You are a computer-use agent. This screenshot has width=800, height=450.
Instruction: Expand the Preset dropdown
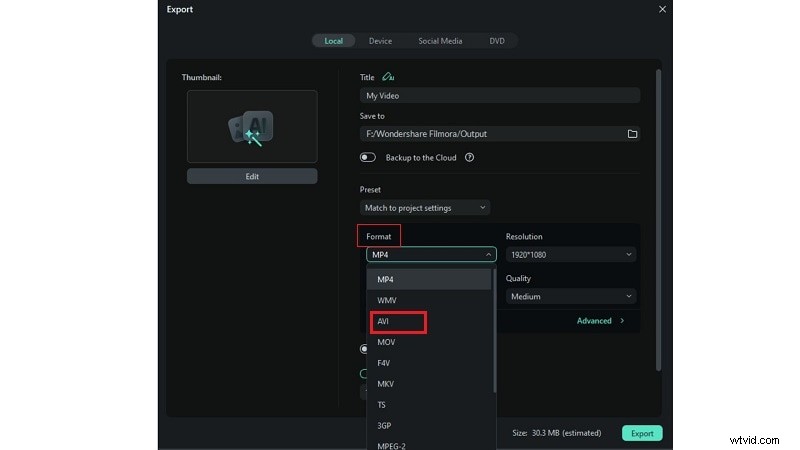[425, 208]
